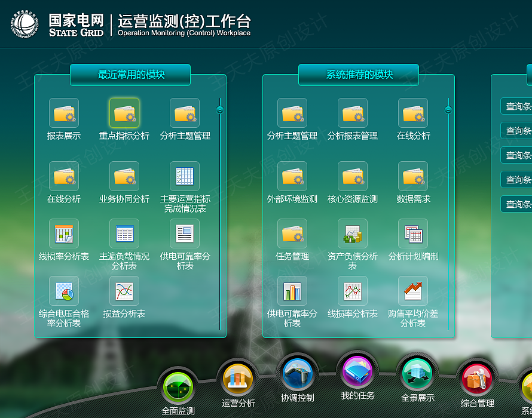Open 分析报表管理 module
Screen dimensions: 532x418
(353, 113)
